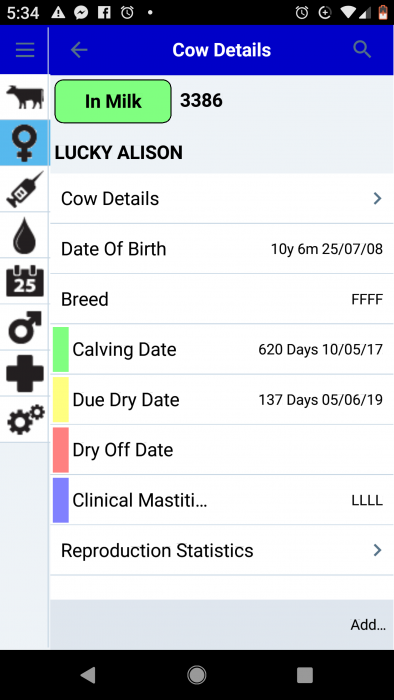Select the Due Dry Date row

pos(222,400)
